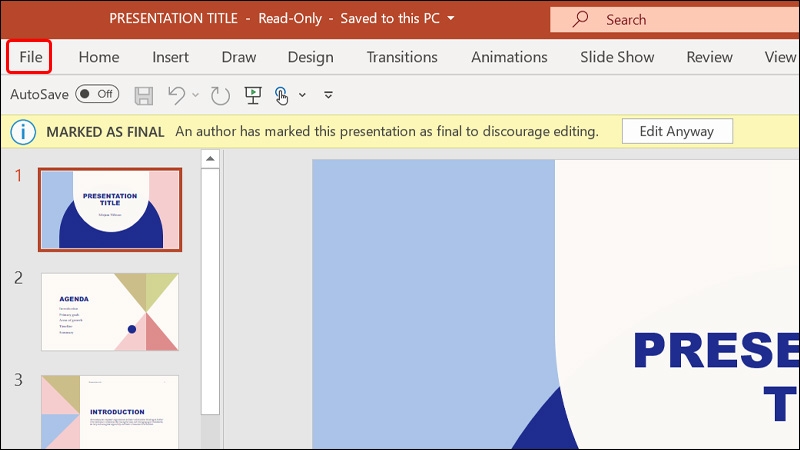Open the file location dropdown in the title bar
The width and height of the screenshot is (800, 450).
click(451, 18)
